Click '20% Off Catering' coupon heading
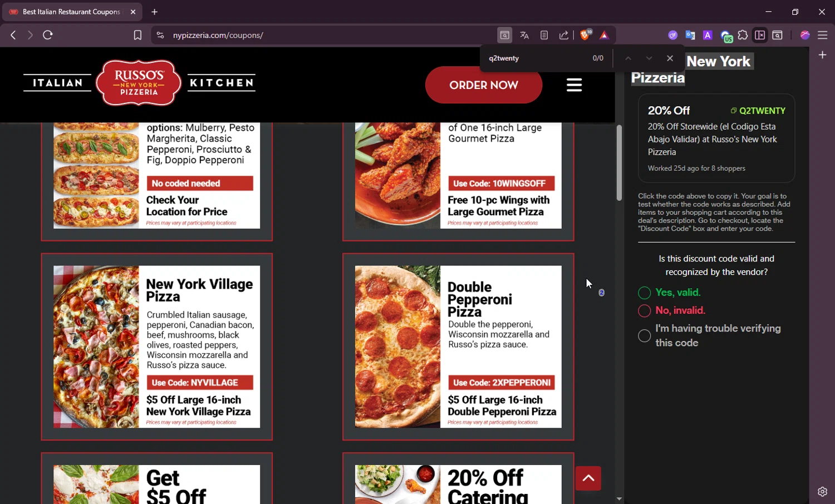This screenshot has height=504, width=835. click(x=488, y=487)
